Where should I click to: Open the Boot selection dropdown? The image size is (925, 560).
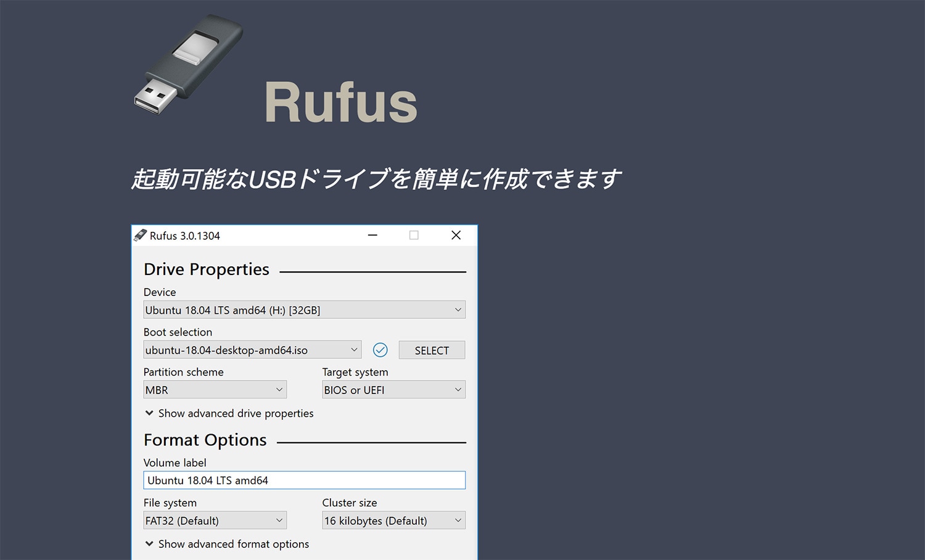[x=252, y=350]
